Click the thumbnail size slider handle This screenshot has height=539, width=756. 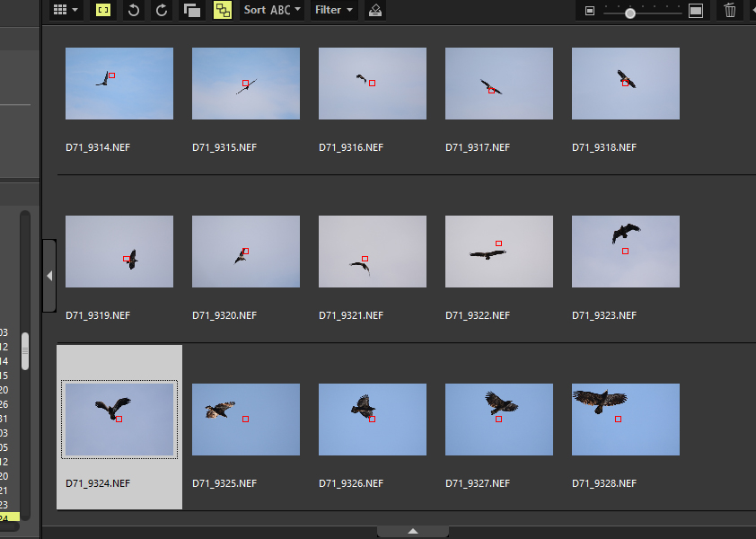point(630,13)
